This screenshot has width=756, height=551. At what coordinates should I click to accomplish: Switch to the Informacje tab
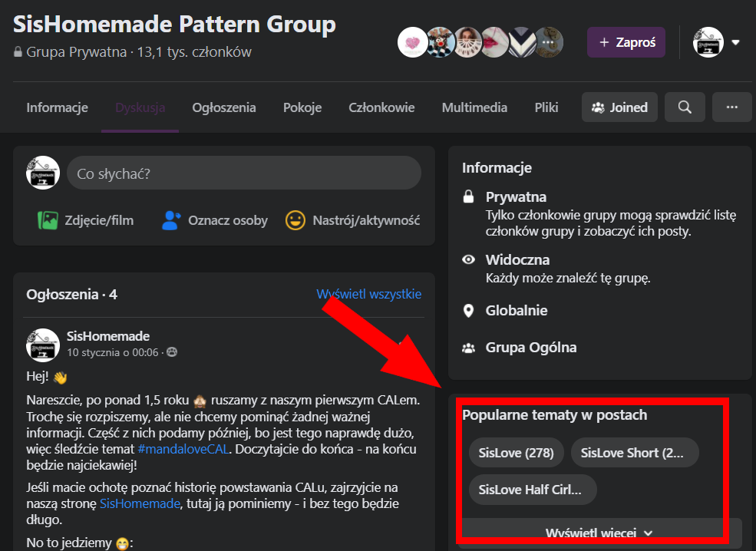tap(57, 107)
